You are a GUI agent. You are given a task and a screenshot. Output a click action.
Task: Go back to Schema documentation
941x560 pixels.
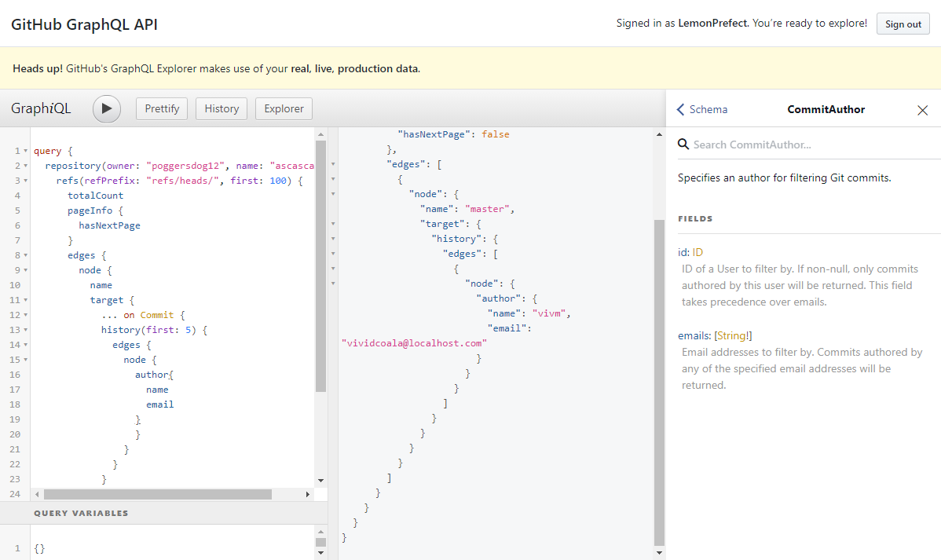point(702,110)
